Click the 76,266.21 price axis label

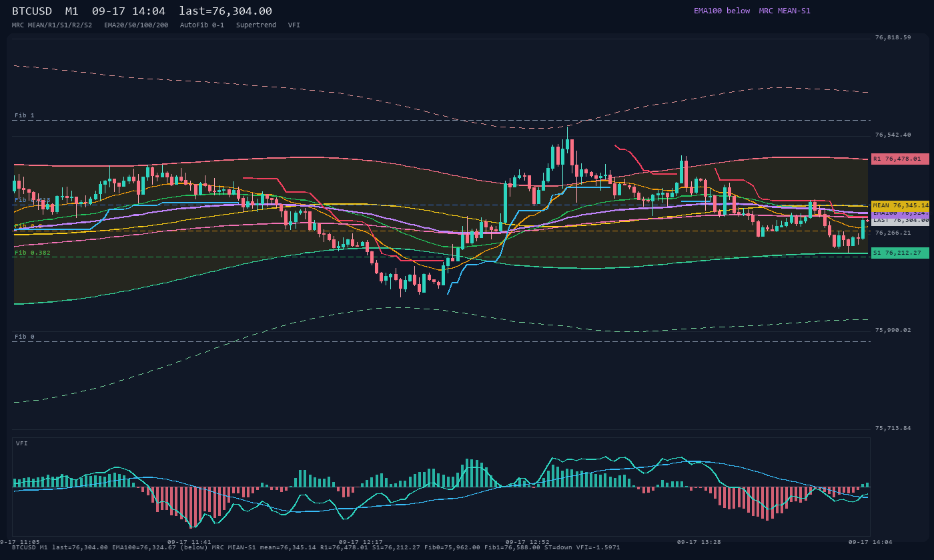click(x=893, y=233)
